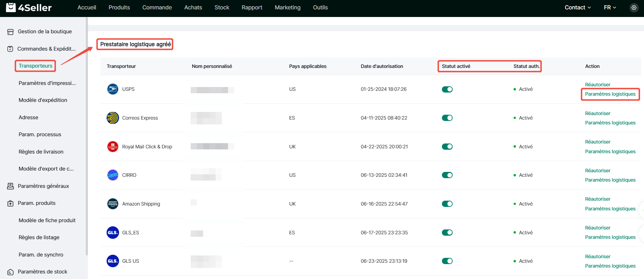This screenshot has width=644, height=279.
Task: Toggle Royal Mail Click & Drop switch
Action: pos(447,147)
